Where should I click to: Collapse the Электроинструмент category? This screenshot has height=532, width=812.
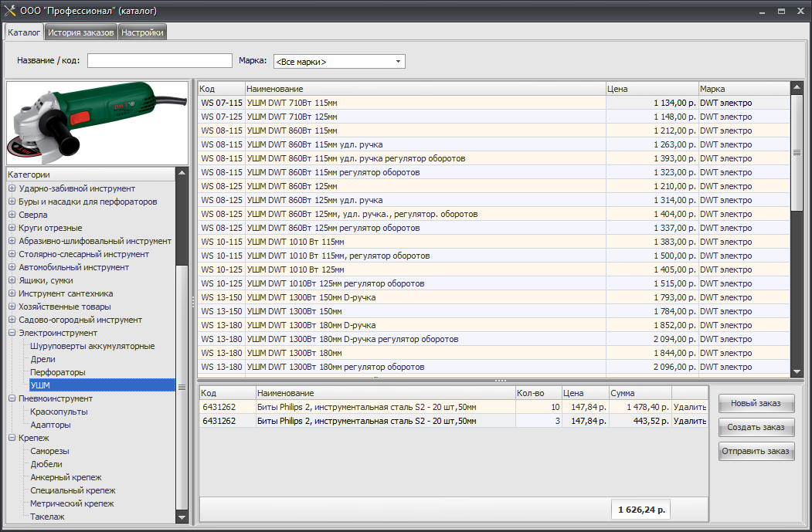12,333
